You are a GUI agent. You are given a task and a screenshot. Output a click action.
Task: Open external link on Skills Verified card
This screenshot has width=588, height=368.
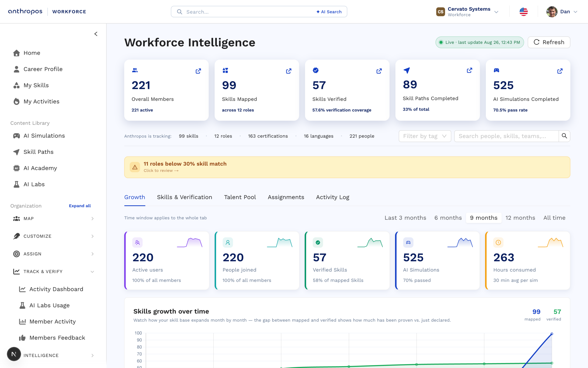pos(379,71)
